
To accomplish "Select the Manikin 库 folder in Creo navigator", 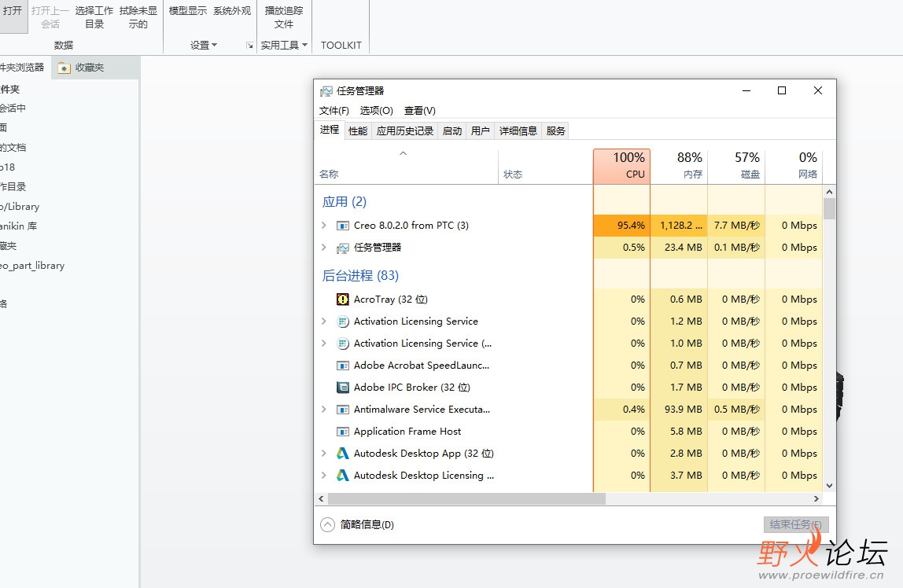I will (18, 226).
